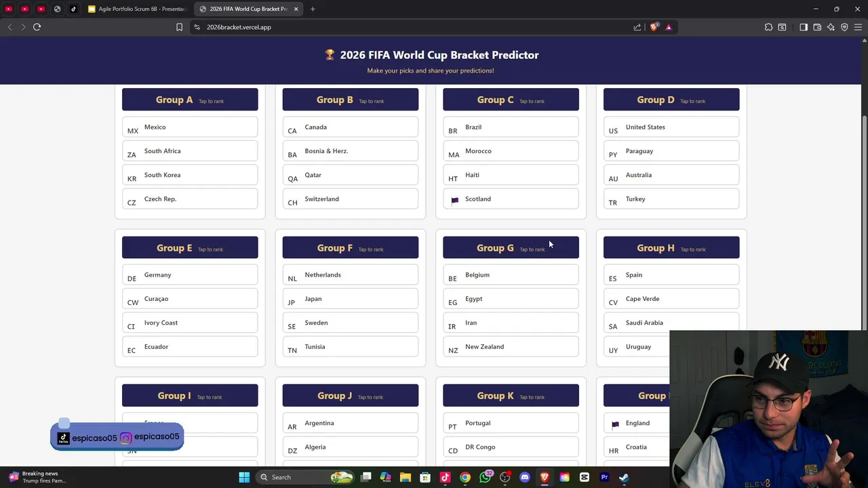The image size is (868, 488).
Task: Select Switzerland in Group B
Action: (x=351, y=199)
